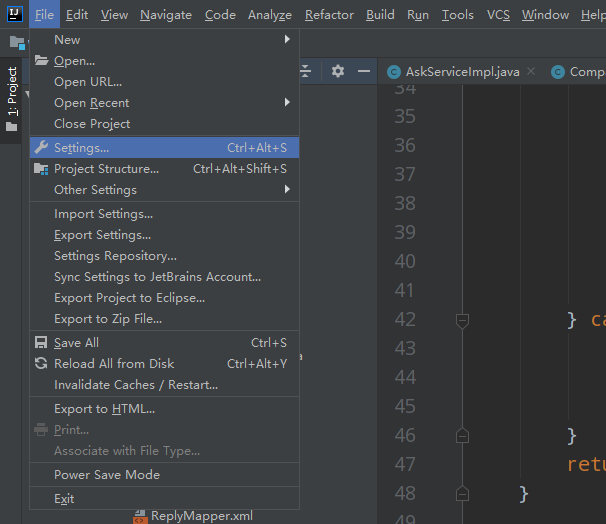606x524 pixels.
Task: Choose Open... from the File menu
Action: click(164, 61)
